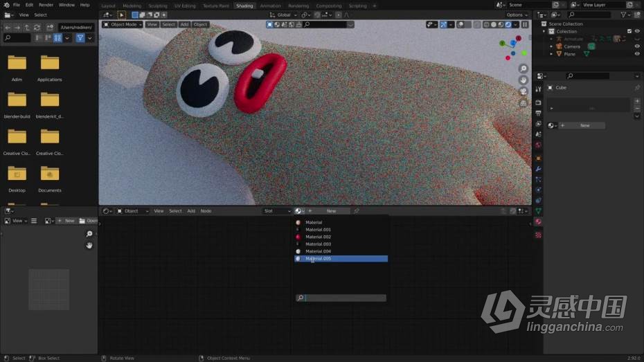This screenshot has height=362, width=644.
Task: Switch to the Compositing workspace tab
Action: 328,6
